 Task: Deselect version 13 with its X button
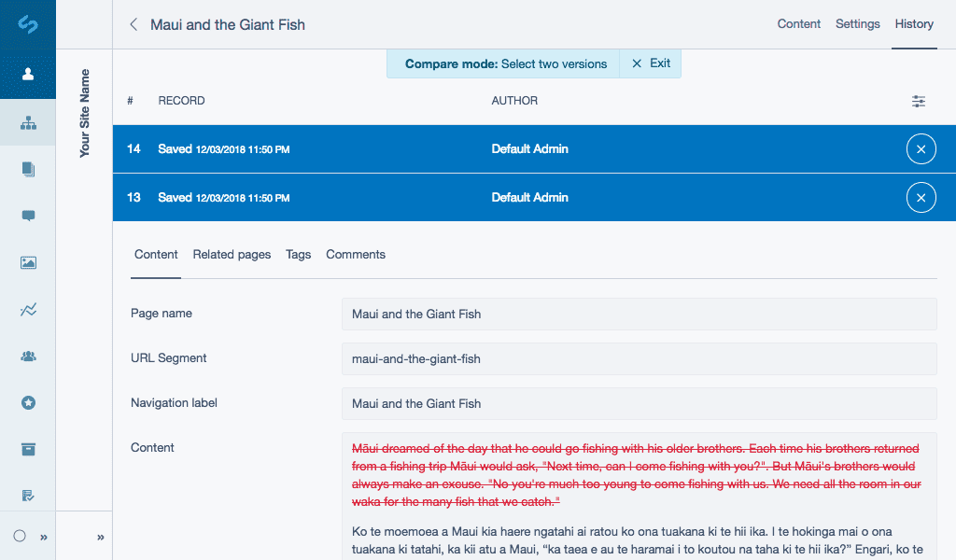click(x=921, y=198)
